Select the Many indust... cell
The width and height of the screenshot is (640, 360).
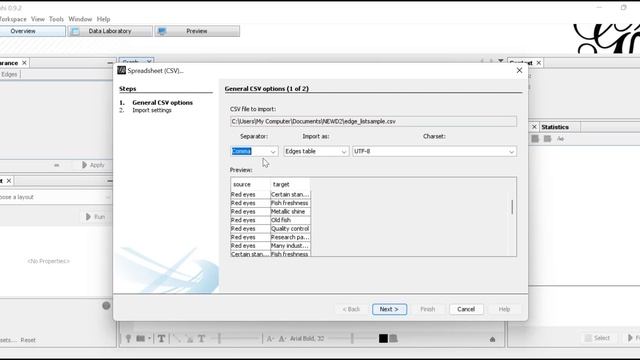290,246
